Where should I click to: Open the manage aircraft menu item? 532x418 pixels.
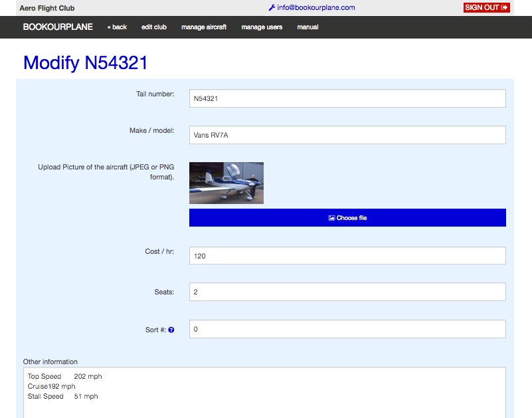tap(204, 27)
